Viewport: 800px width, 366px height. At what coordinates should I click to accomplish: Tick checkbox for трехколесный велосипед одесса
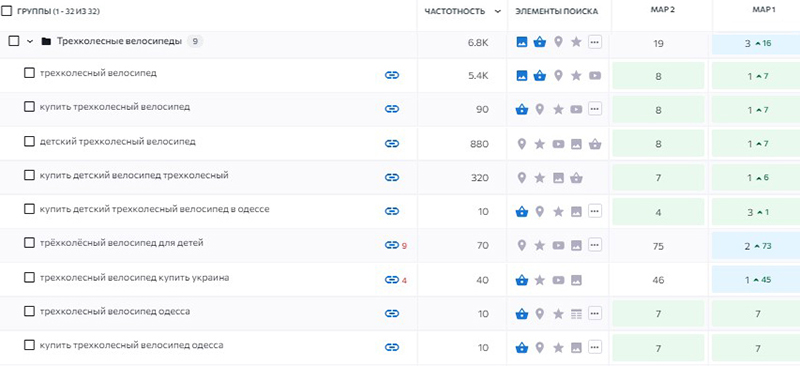point(30,311)
